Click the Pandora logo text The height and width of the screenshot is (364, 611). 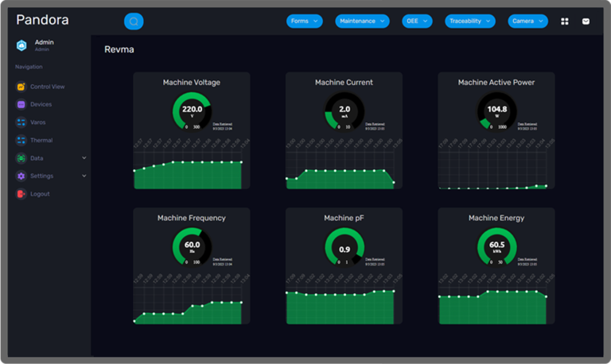tap(42, 20)
